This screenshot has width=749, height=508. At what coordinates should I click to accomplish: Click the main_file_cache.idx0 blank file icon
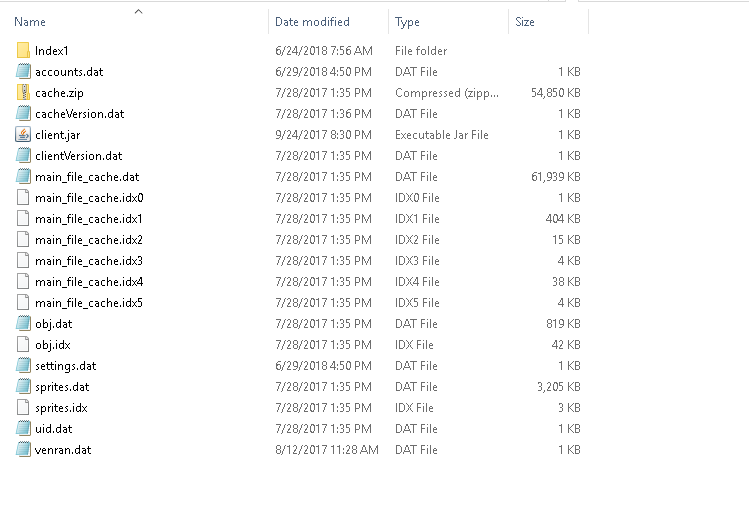click(24, 197)
